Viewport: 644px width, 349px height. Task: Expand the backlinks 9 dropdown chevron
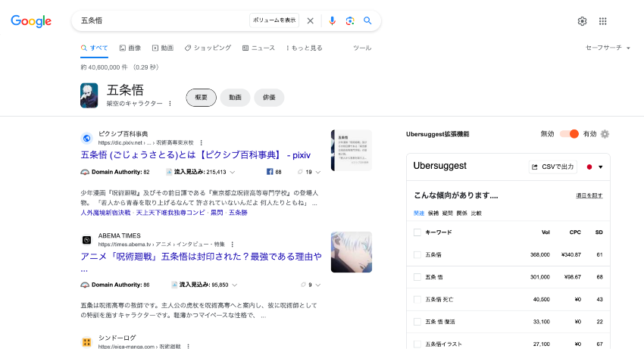click(318, 285)
